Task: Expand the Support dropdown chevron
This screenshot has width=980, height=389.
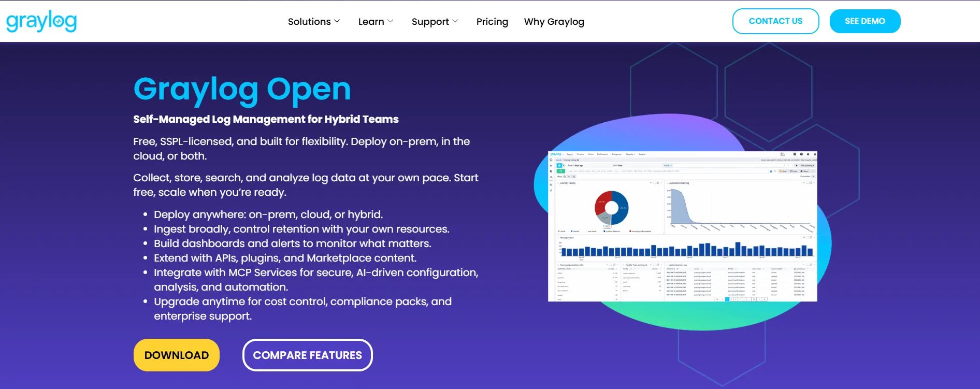Action: [455, 21]
